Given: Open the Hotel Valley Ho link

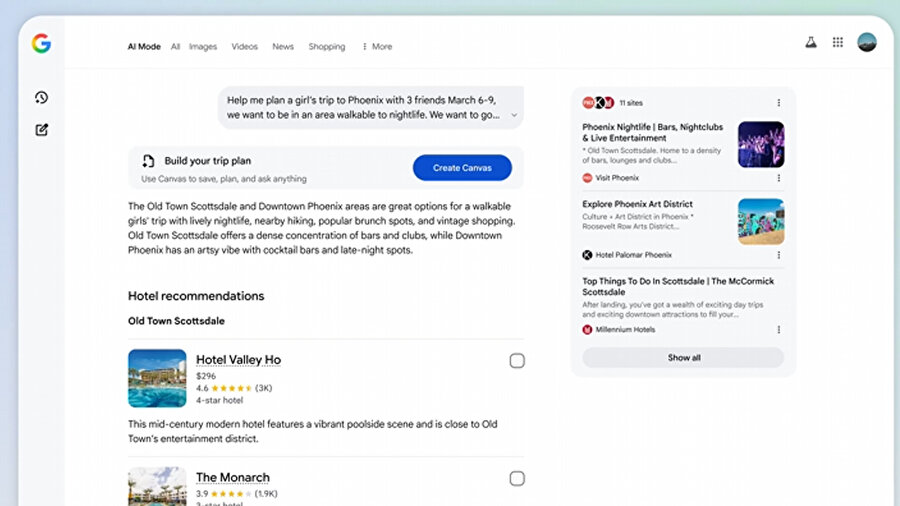Looking at the screenshot, I should click(238, 360).
